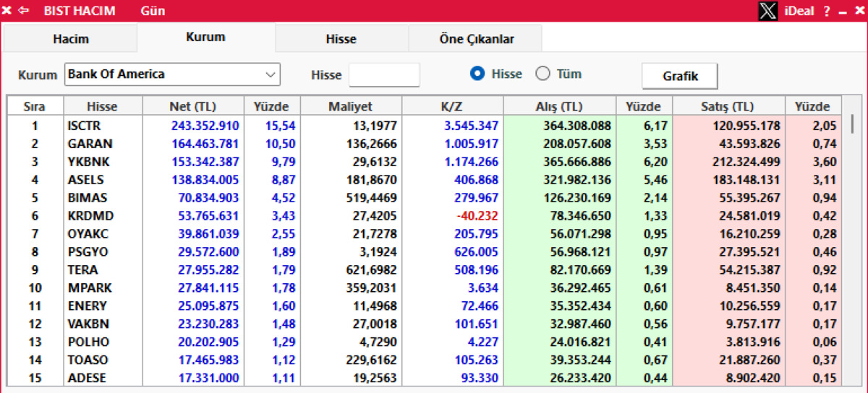Switch to the Hacim tab

click(70, 39)
